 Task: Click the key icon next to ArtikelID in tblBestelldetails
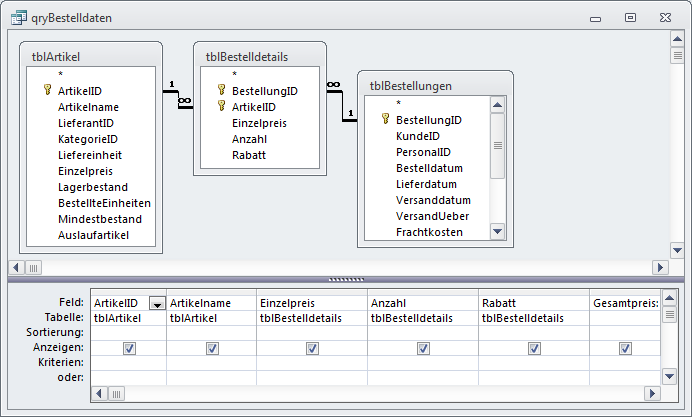click(221, 106)
